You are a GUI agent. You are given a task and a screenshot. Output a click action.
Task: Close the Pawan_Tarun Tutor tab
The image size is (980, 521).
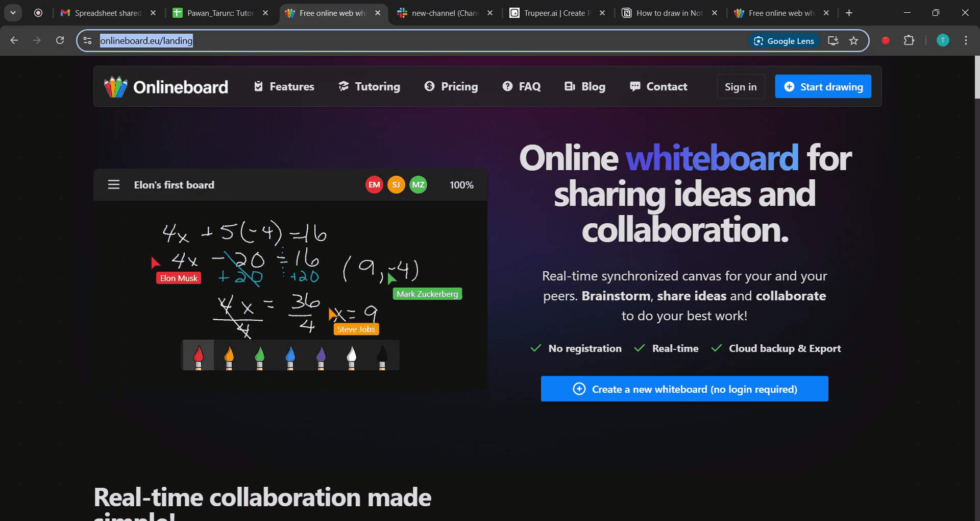click(x=265, y=13)
